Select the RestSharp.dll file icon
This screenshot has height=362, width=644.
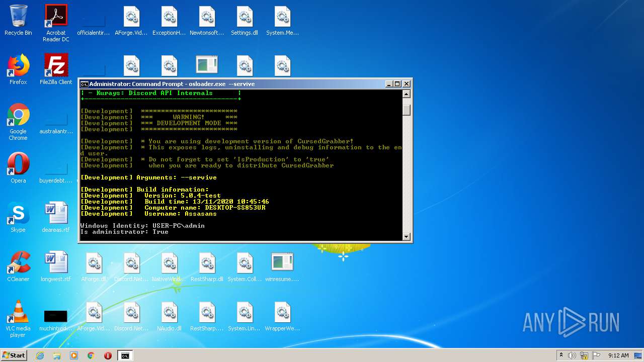207,267
